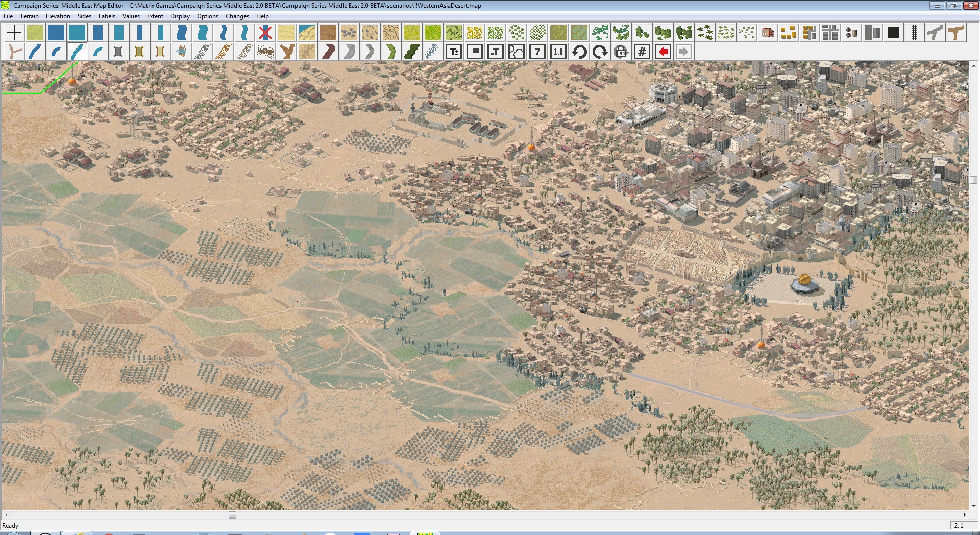Select the filled square box tool
This screenshot has width=980, height=535.
click(474, 52)
